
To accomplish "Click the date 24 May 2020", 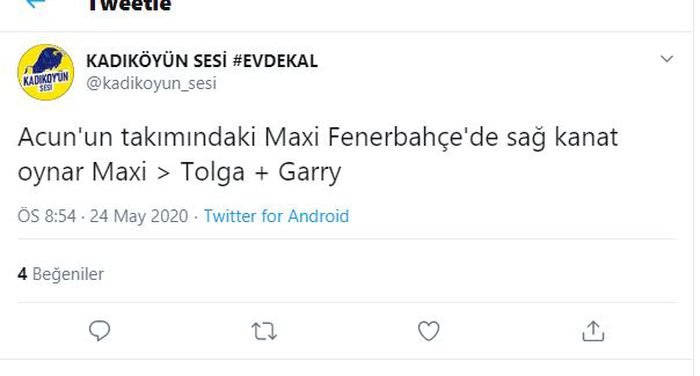I will 139,216.
